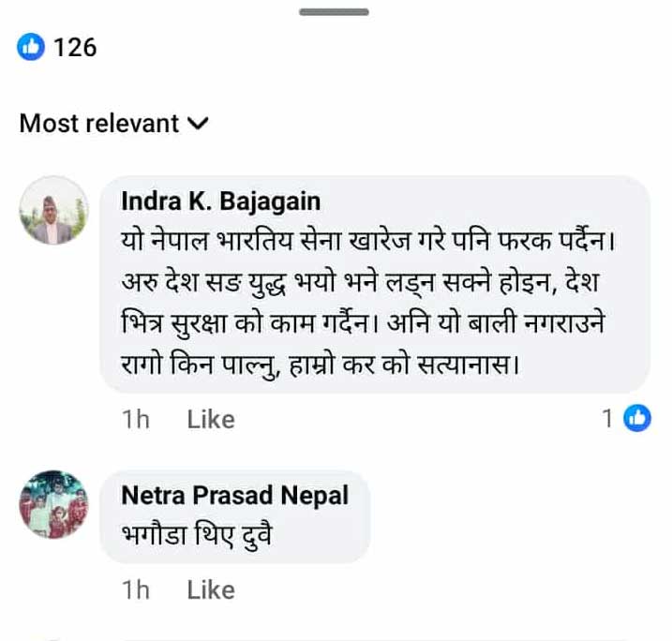
Task: Open Indra K. Bajagain's profile name link
Action: (x=221, y=201)
